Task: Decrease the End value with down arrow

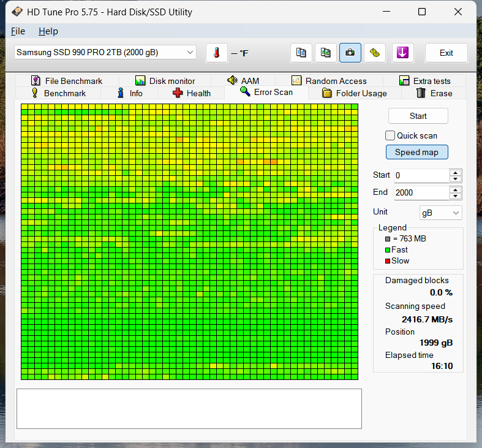Action: pos(455,196)
